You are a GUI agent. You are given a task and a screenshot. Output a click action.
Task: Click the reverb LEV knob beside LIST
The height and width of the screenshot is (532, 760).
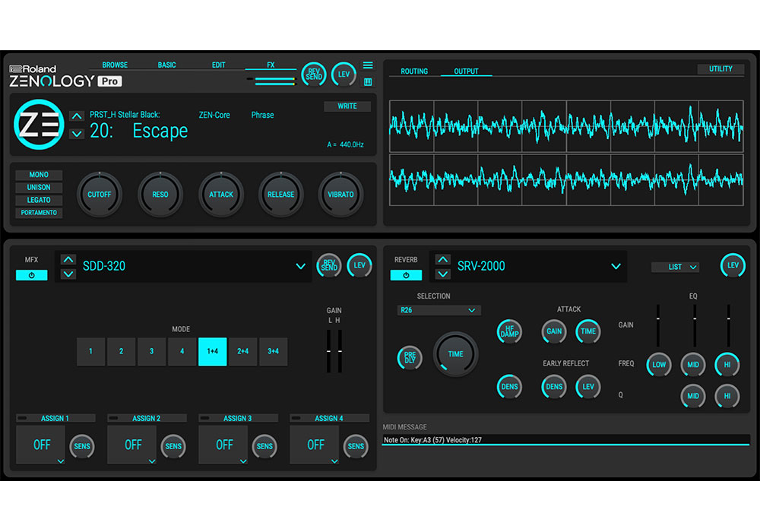733,265
